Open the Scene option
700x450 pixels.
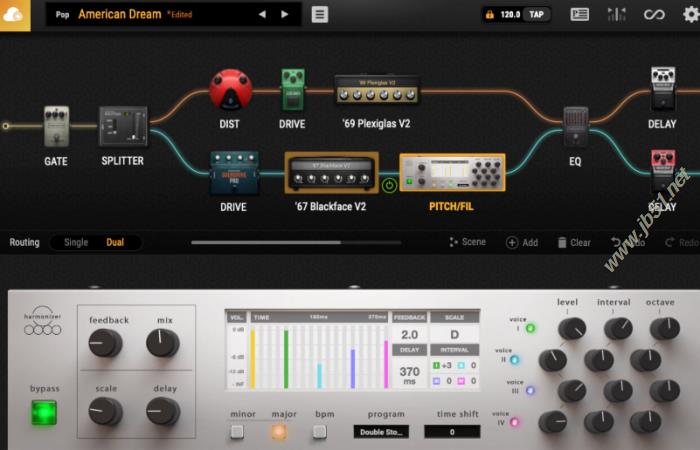467,242
